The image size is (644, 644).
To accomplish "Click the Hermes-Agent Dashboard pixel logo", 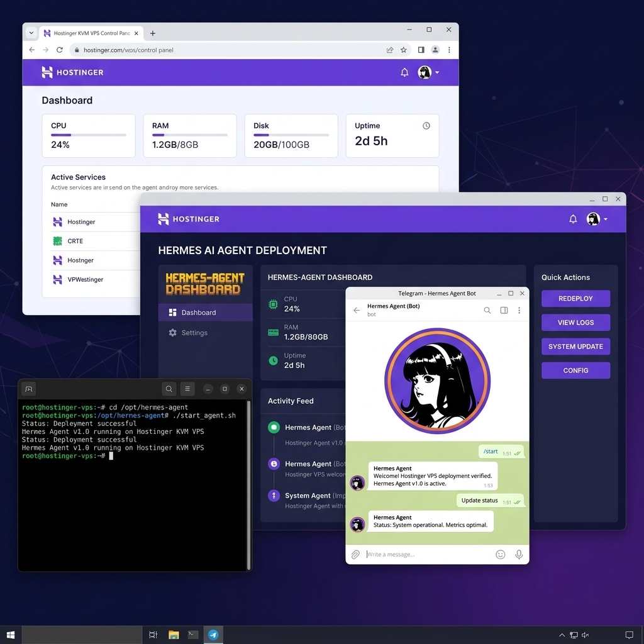I will (205, 284).
